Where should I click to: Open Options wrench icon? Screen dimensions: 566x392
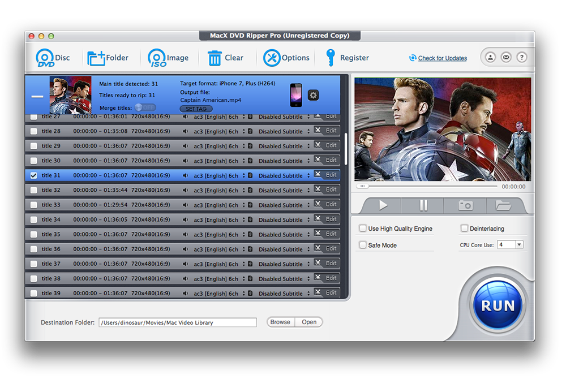coord(272,58)
